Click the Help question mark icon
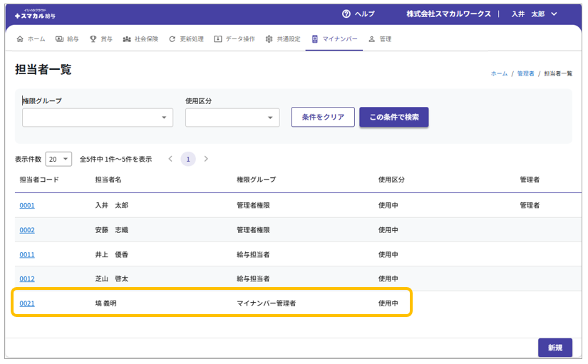 346,14
